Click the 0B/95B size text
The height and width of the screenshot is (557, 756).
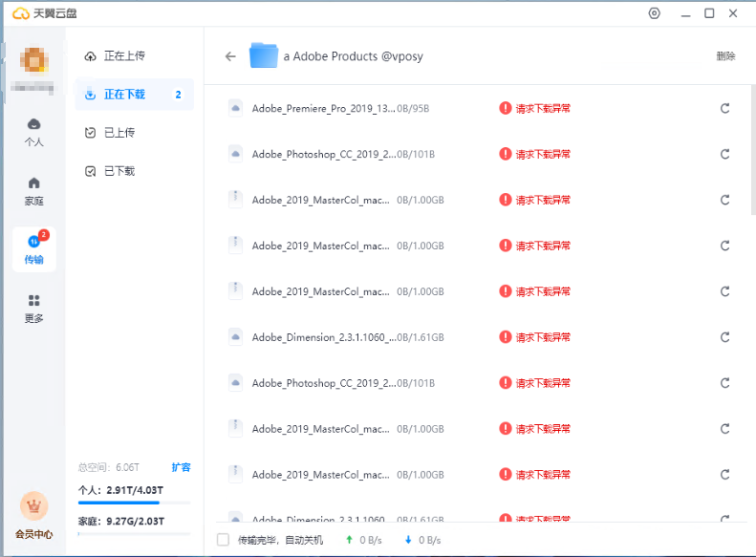413,108
